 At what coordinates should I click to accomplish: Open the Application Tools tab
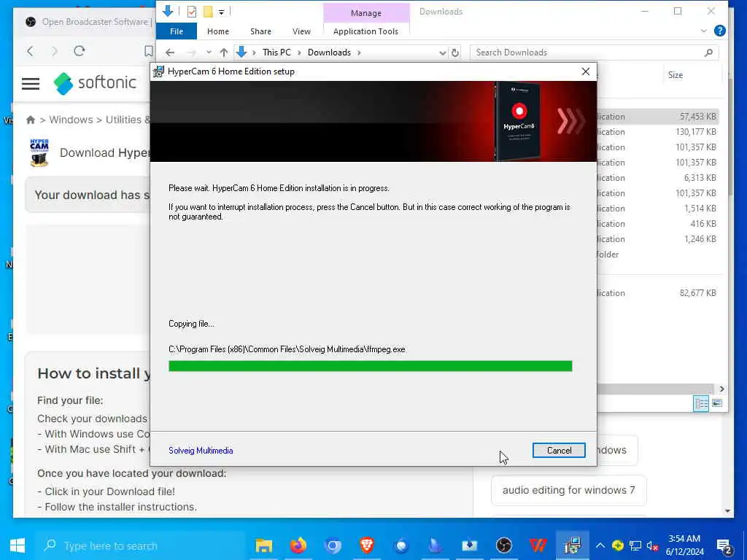365,31
